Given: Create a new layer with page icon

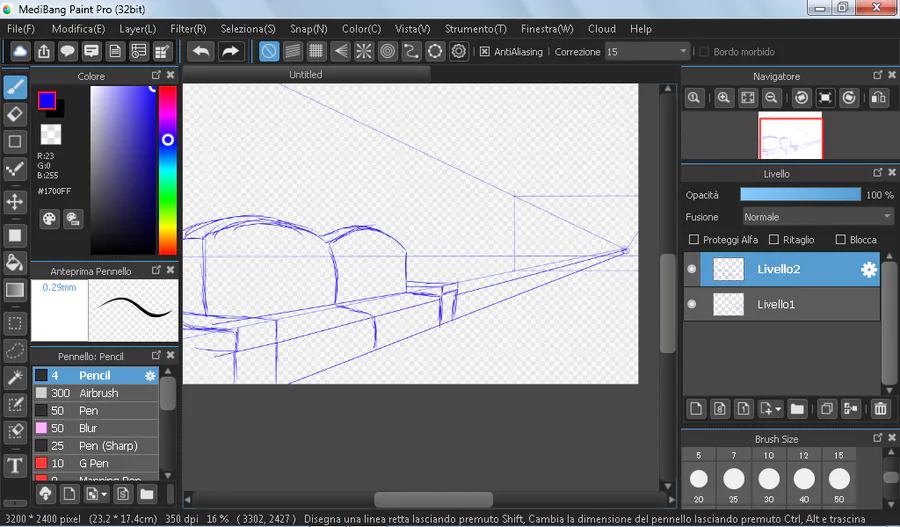Looking at the screenshot, I should click(x=696, y=409).
